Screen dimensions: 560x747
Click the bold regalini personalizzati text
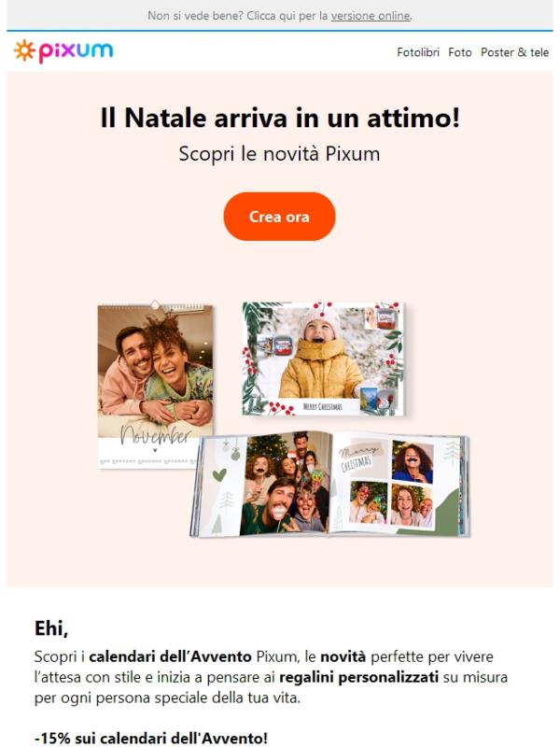pyautogui.click(x=358, y=677)
